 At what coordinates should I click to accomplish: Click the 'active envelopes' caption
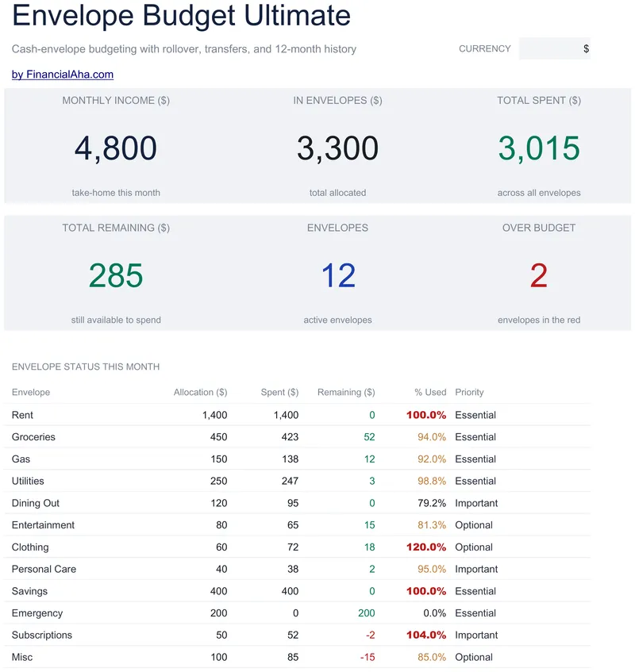click(x=337, y=321)
